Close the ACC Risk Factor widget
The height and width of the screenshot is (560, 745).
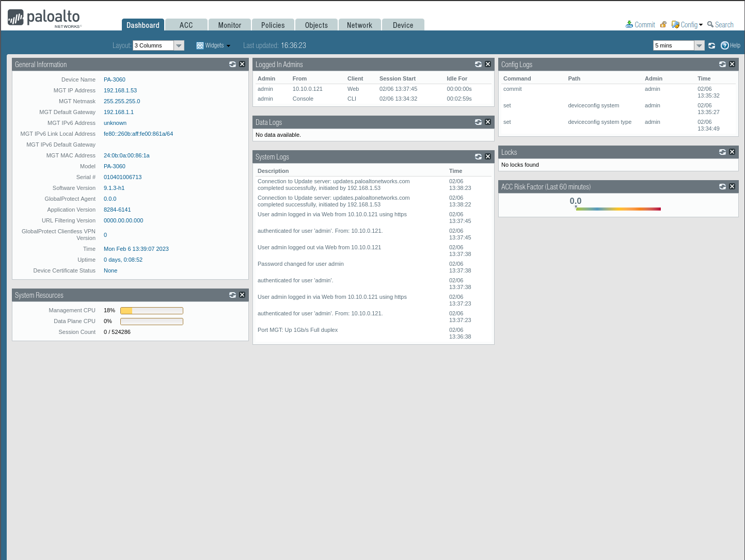tap(732, 187)
